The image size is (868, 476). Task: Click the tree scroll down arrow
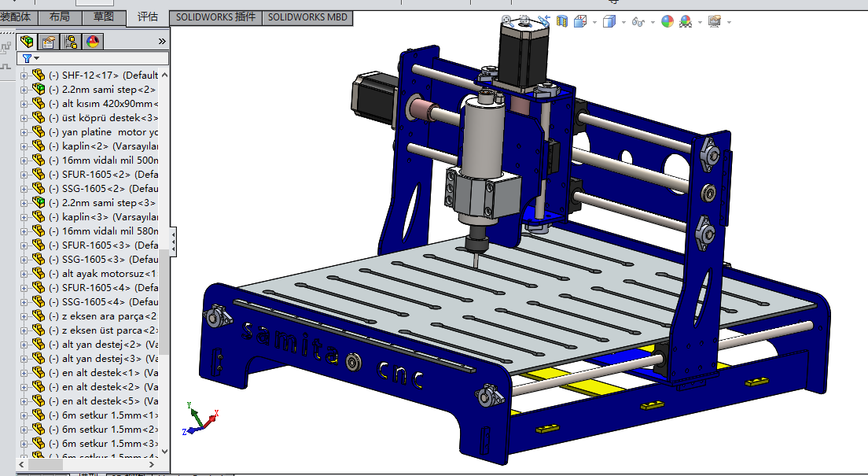point(164,452)
